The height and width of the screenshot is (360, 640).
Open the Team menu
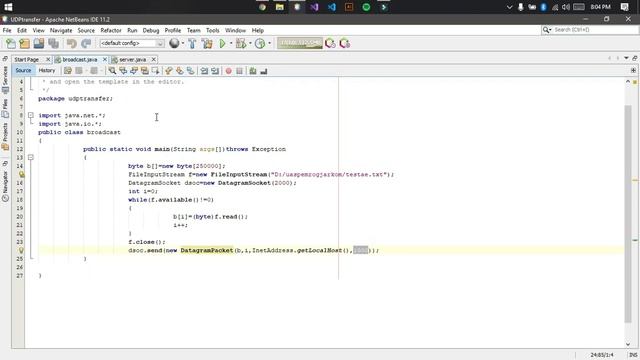pos(193,30)
